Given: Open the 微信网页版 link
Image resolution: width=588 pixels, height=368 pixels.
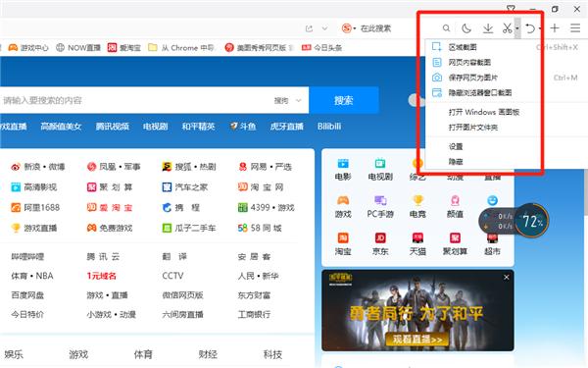Looking at the screenshot, I should pos(182,295).
